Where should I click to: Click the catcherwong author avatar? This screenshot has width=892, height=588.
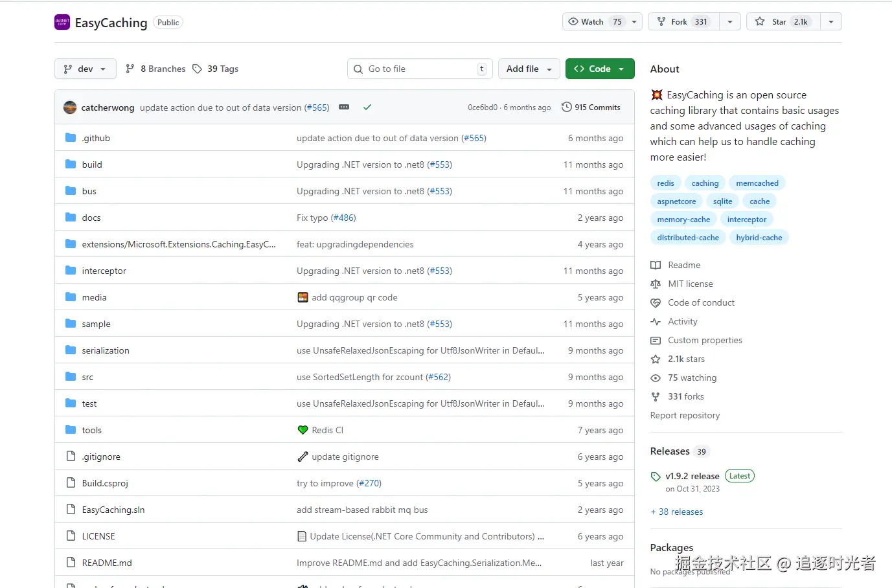70,107
